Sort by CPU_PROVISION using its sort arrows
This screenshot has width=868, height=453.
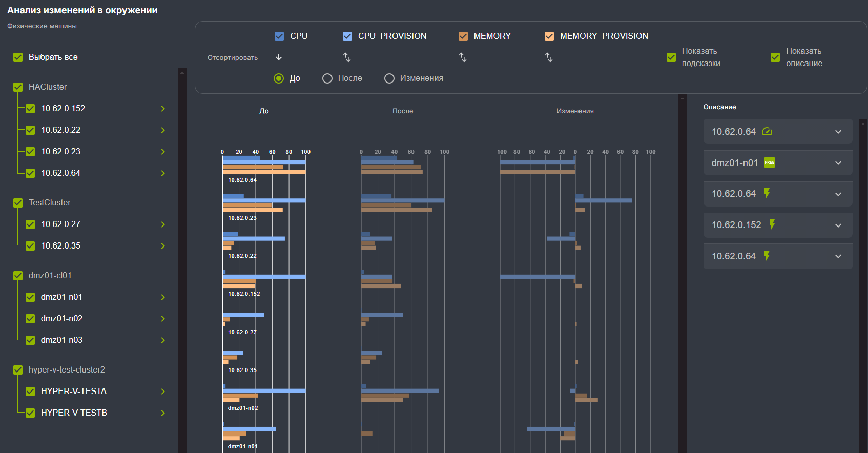pos(347,57)
